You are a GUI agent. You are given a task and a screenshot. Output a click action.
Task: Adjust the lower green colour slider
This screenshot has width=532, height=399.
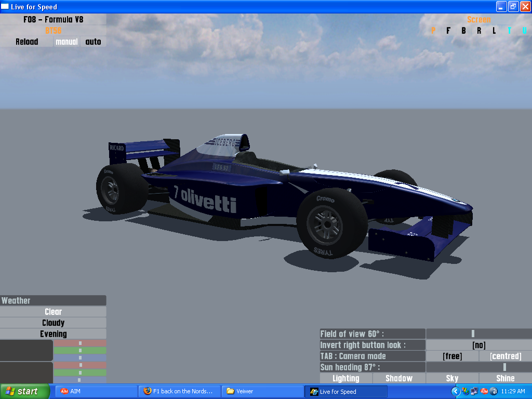pyautogui.click(x=80, y=373)
